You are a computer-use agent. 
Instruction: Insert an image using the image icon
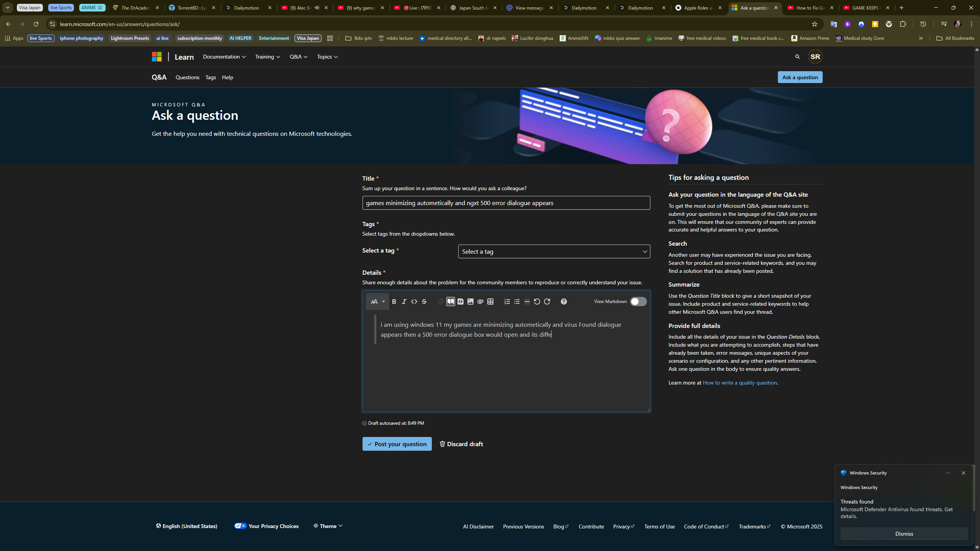click(x=470, y=302)
